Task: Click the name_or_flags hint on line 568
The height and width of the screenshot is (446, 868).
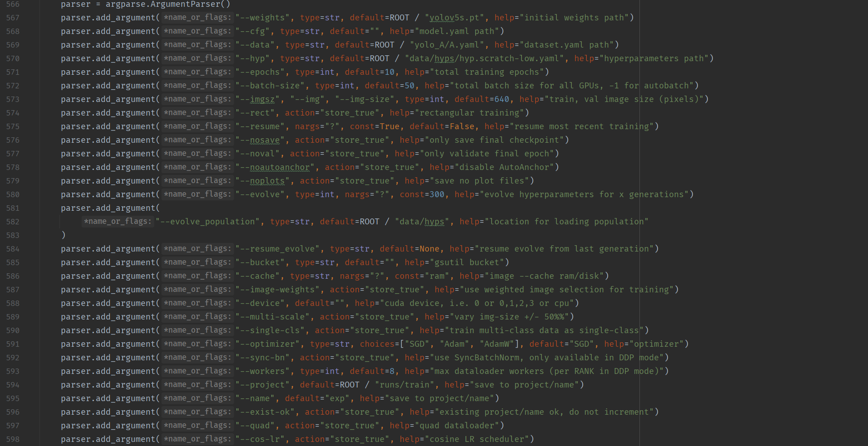Action: pyautogui.click(x=197, y=31)
